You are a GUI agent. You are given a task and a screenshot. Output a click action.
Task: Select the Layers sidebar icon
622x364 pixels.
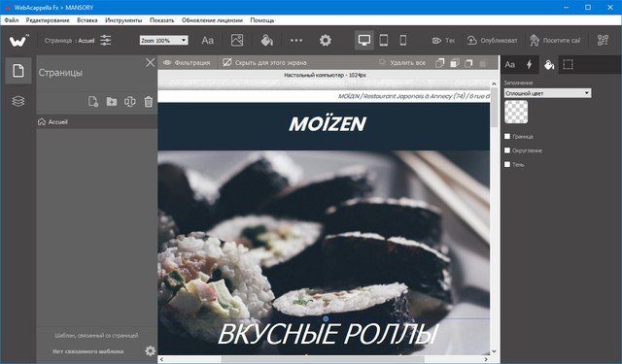pyautogui.click(x=18, y=101)
